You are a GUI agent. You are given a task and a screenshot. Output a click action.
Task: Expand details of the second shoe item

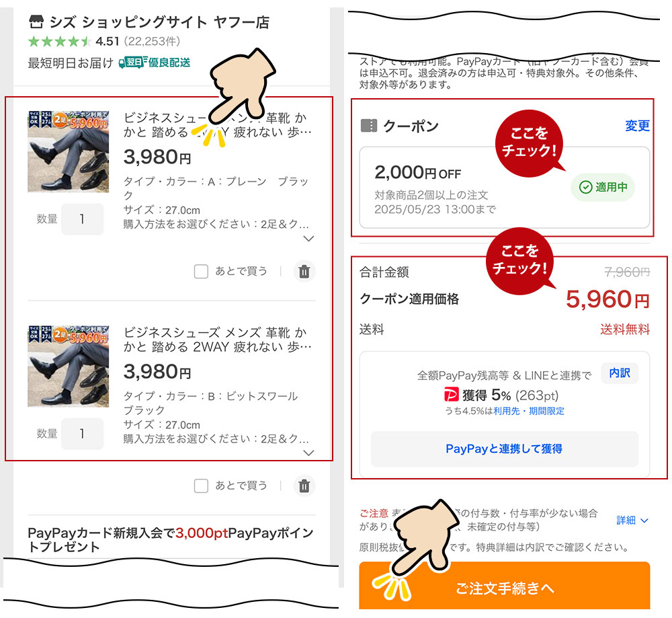click(308, 453)
